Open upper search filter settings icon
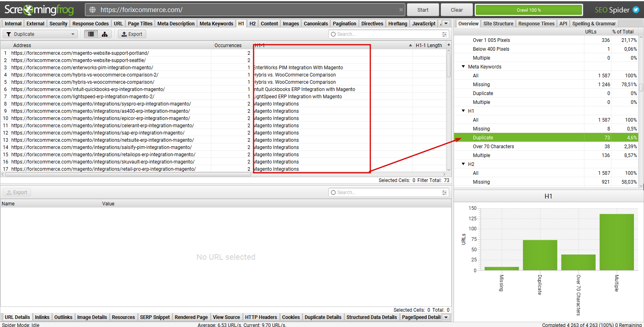This screenshot has height=327, width=644. (x=444, y=34)
